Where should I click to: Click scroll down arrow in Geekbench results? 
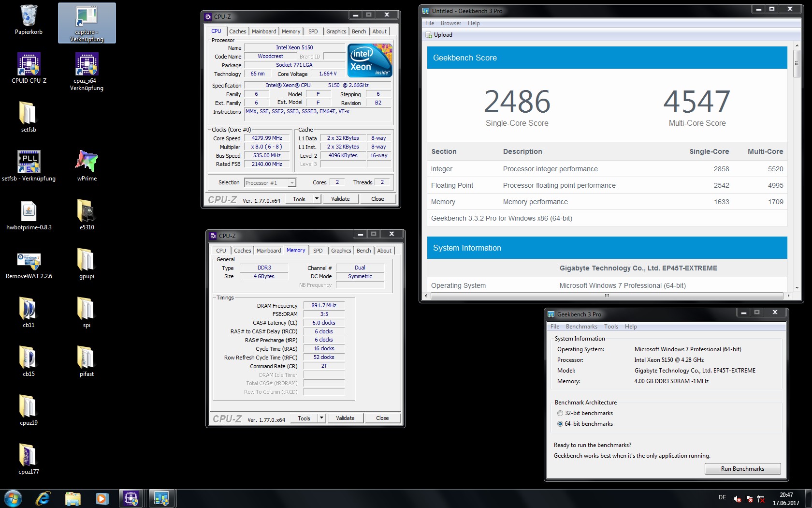797,288
